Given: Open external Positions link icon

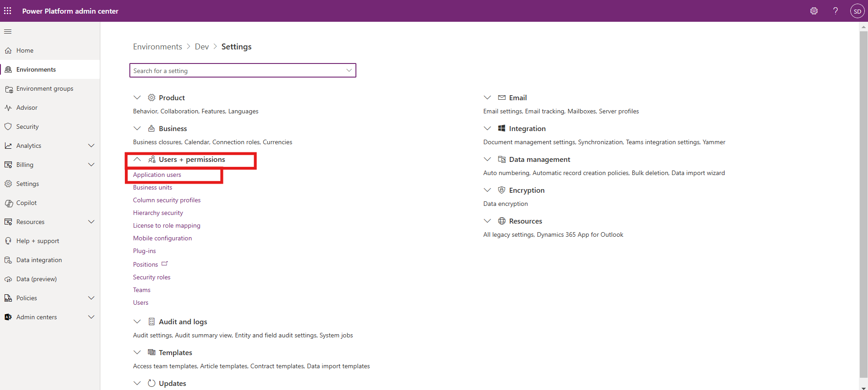Looking at the screenshot, I should (164, 264).
